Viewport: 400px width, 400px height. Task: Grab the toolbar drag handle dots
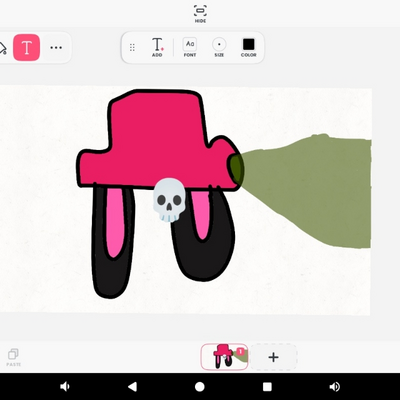(x=132, y=47)
